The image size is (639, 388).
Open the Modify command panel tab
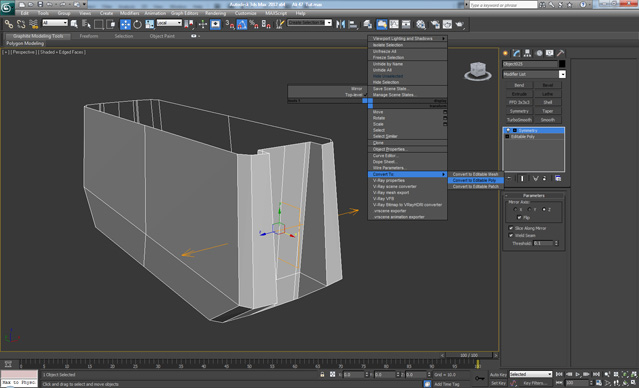point(516,53)
